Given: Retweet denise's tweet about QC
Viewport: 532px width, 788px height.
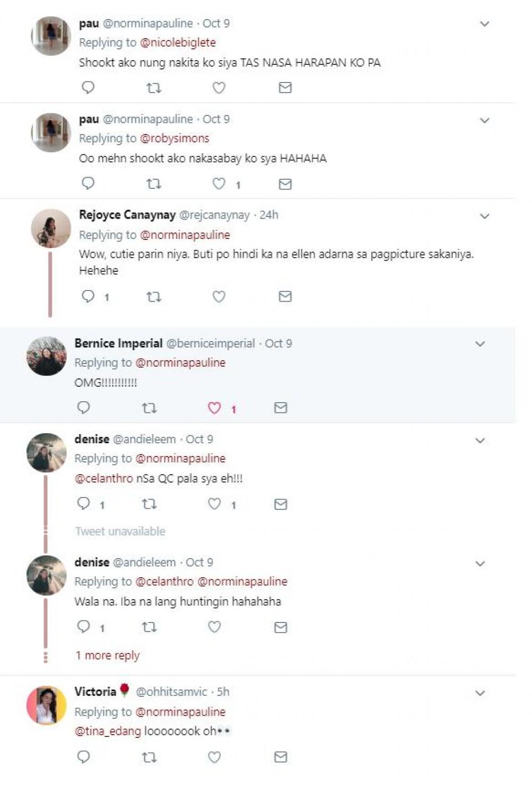Looking at the screenshot, I should (x=149, y=504).
